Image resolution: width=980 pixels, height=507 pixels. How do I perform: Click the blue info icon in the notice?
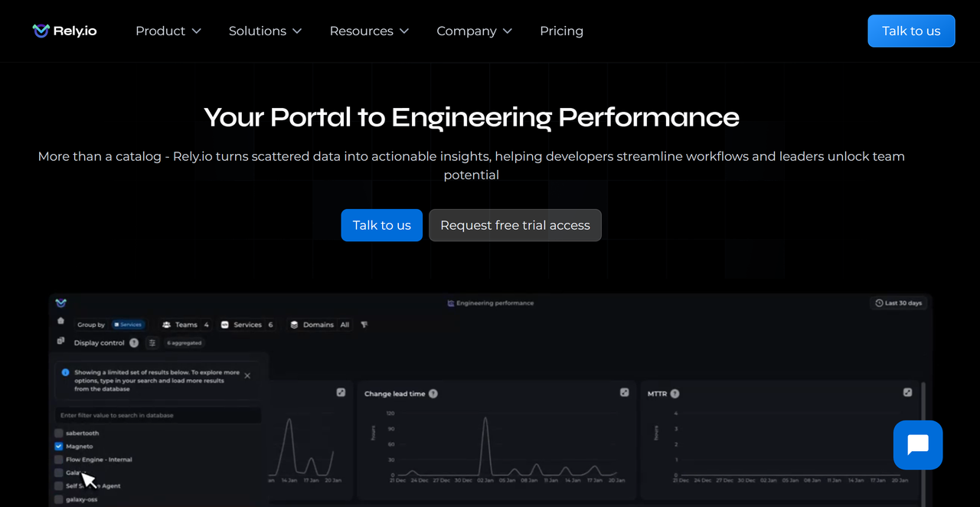point(66,373)
